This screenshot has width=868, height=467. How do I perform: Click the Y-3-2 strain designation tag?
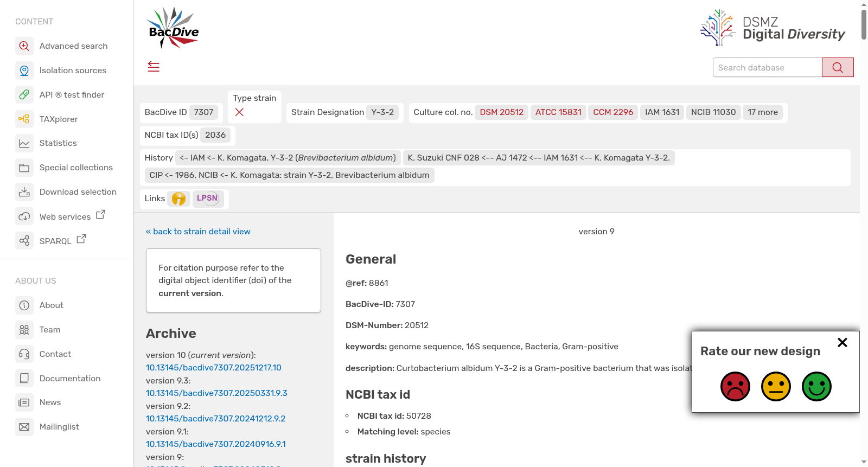[382, 112]
